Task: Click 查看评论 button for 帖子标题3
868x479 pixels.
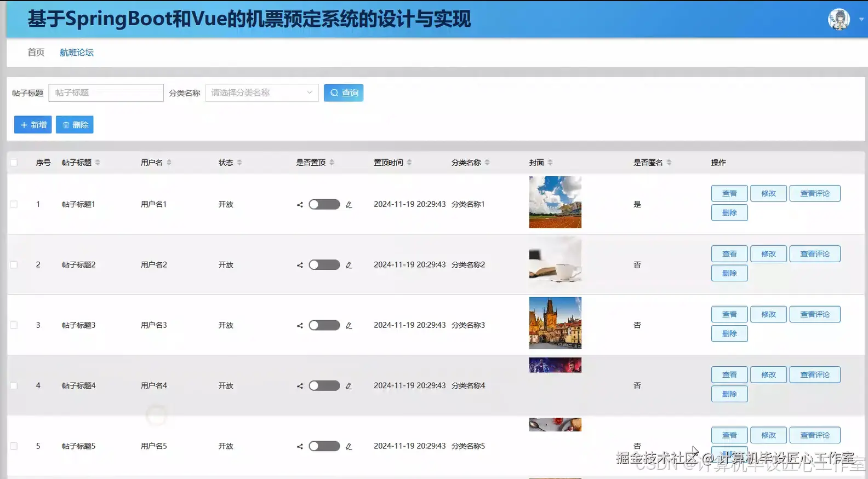Action: tap(815, 314)
